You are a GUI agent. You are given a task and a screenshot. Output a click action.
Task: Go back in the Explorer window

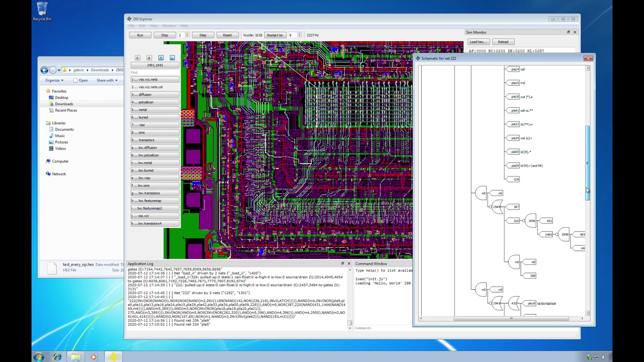tap(45, 70)
